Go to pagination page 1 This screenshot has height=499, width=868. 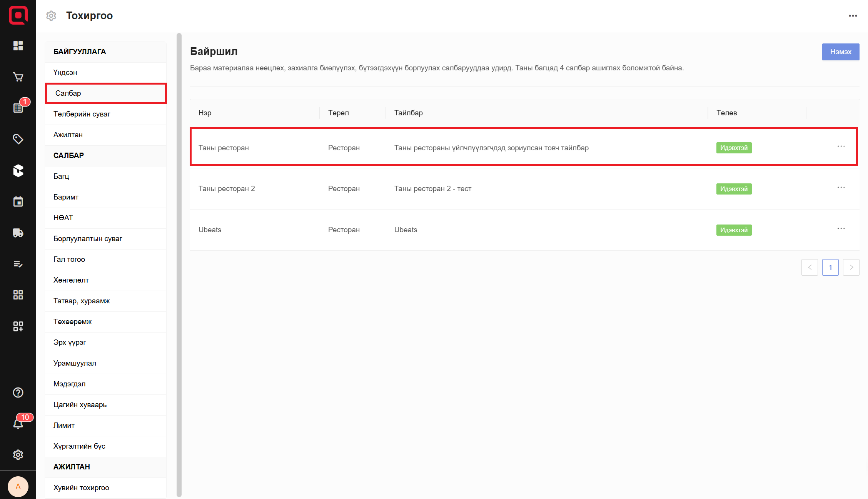tap(830, 268)
